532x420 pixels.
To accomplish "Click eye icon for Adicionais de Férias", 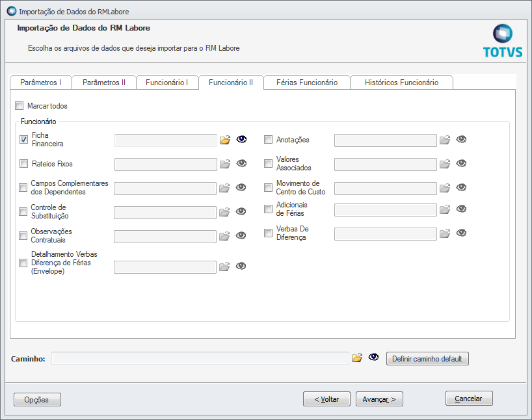I will tap(461, 209).
